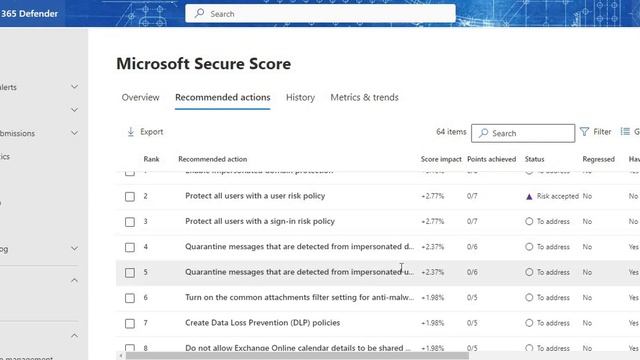Collapse the lower open sidebar section chevron
This screenshot has height=360, width=640.
(x=74, y=336)
